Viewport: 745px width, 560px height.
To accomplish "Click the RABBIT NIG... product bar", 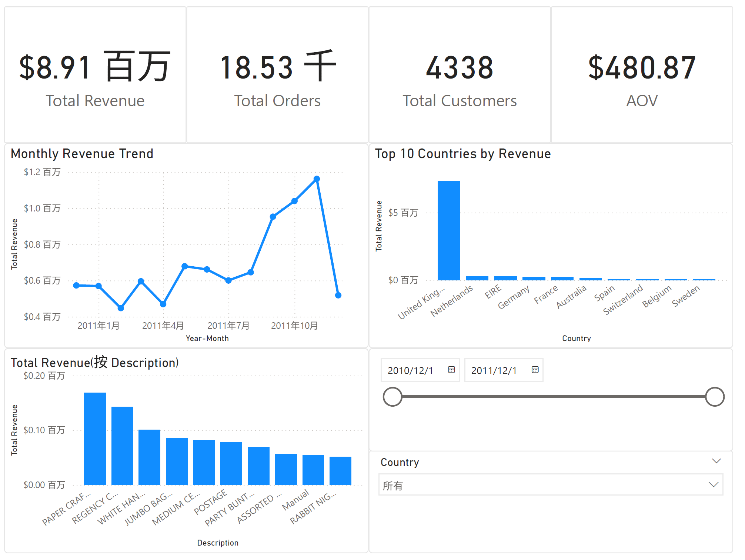I will 340,471.
